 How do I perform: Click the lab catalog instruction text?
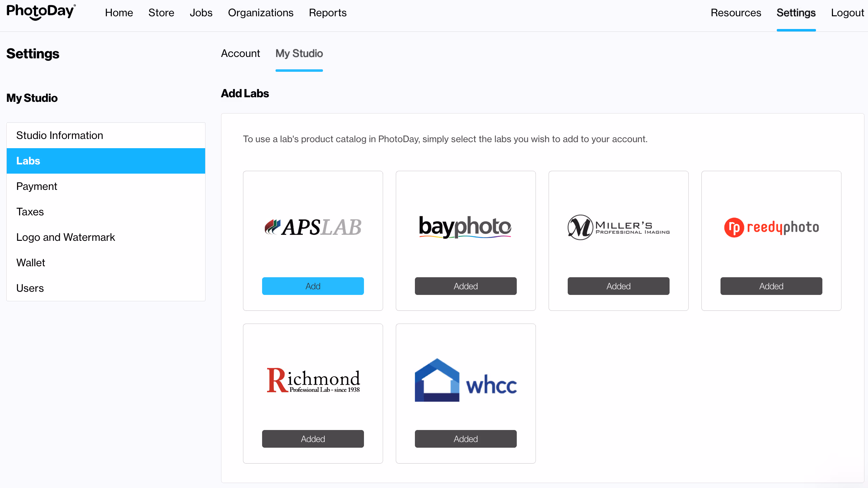coord(445,139)
